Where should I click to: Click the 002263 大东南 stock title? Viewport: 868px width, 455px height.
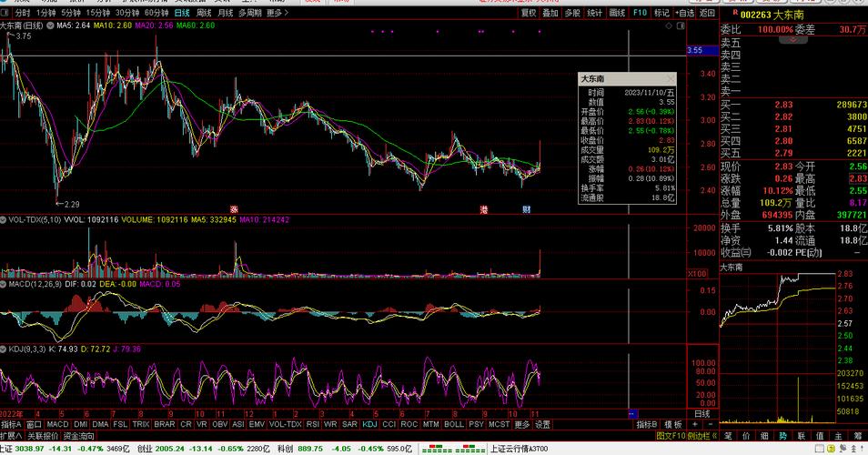pyautogui.click(x=772, y=15)
